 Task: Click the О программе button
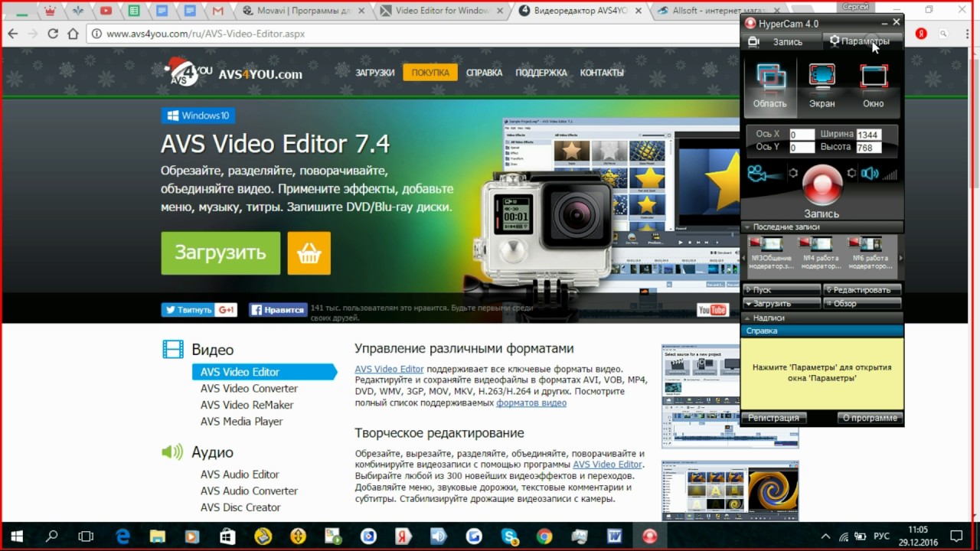[x=870, y=419]
